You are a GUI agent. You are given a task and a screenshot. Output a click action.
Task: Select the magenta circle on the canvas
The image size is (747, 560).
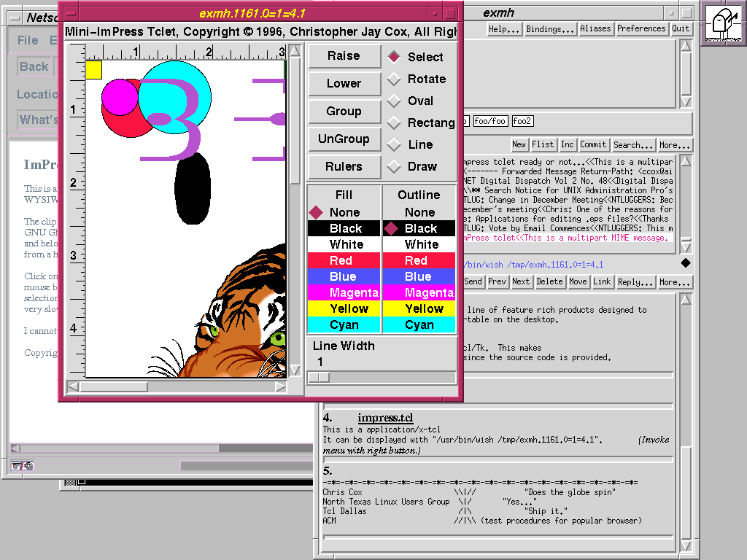(120, 98)
